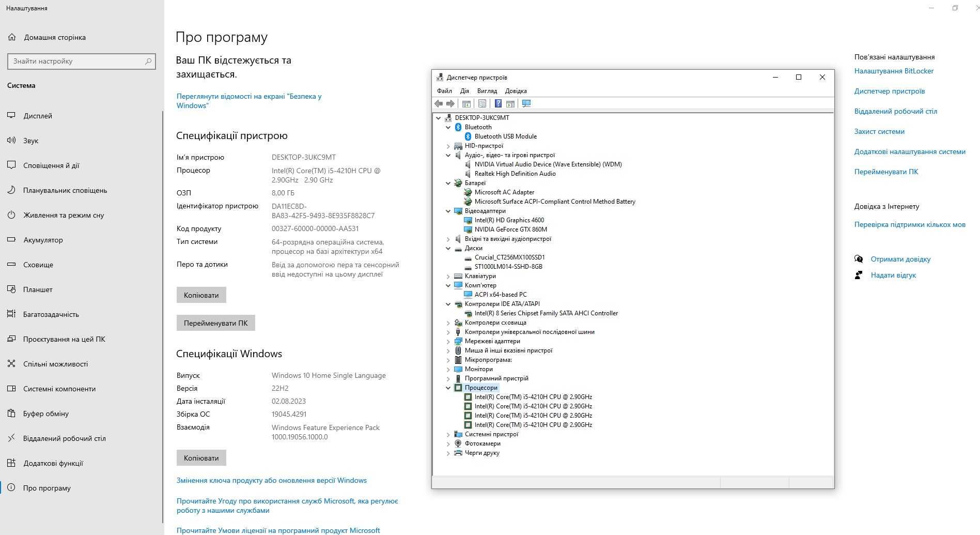Screen dimensions: 980x535
Task: Select the Про програму sidebar item
Action: coord(82,488)
